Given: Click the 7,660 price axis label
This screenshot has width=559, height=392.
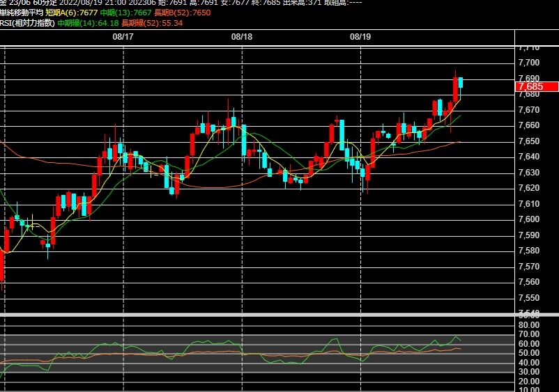Looking at the screenshot, I should [x=529, y=125].
